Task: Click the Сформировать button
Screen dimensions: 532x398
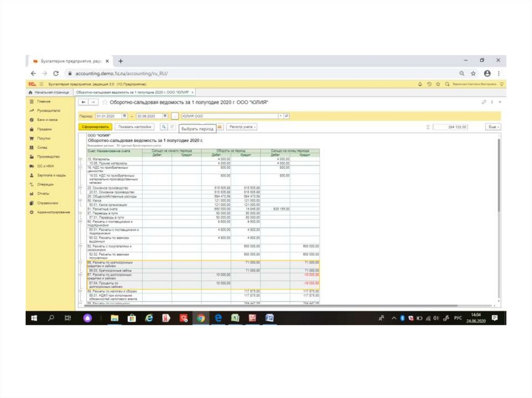Action: [95, 127]
